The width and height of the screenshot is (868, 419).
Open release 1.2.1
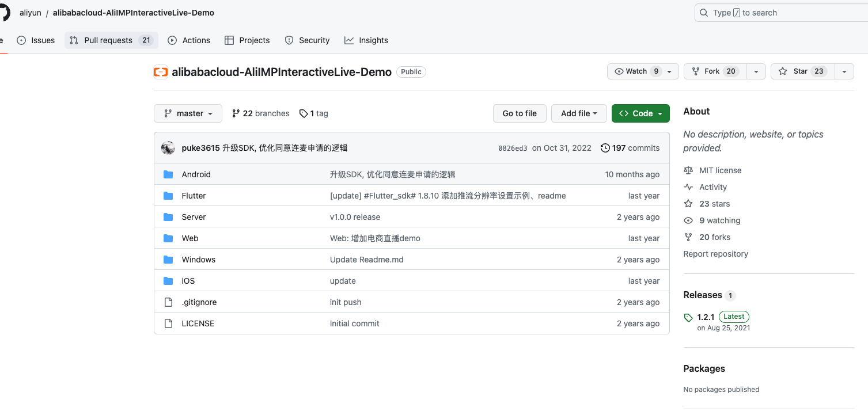tap(706, 317)
